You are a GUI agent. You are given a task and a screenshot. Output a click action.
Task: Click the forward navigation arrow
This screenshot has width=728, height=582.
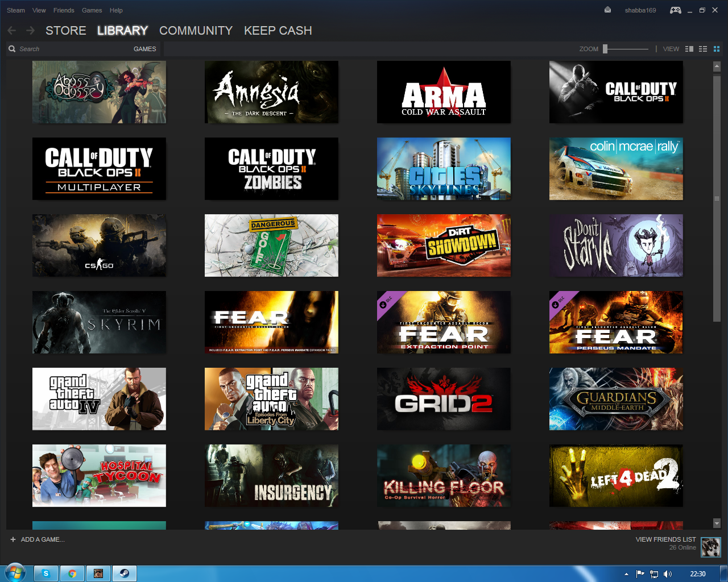click(x=30, y=31)
